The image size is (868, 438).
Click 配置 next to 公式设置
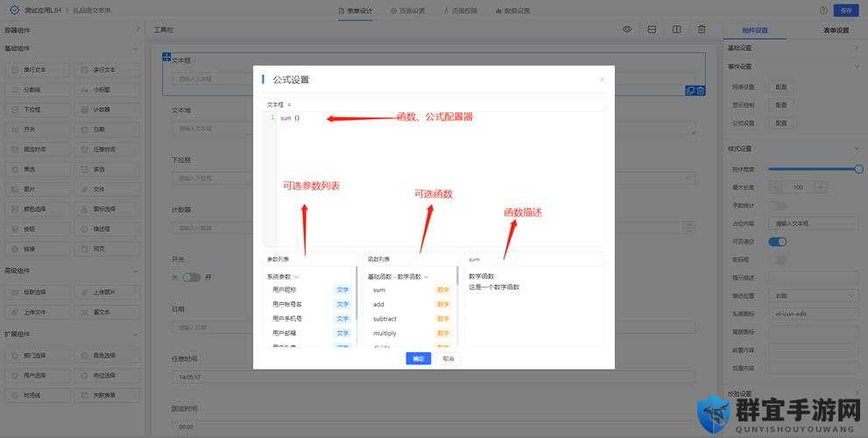point(780,123)
